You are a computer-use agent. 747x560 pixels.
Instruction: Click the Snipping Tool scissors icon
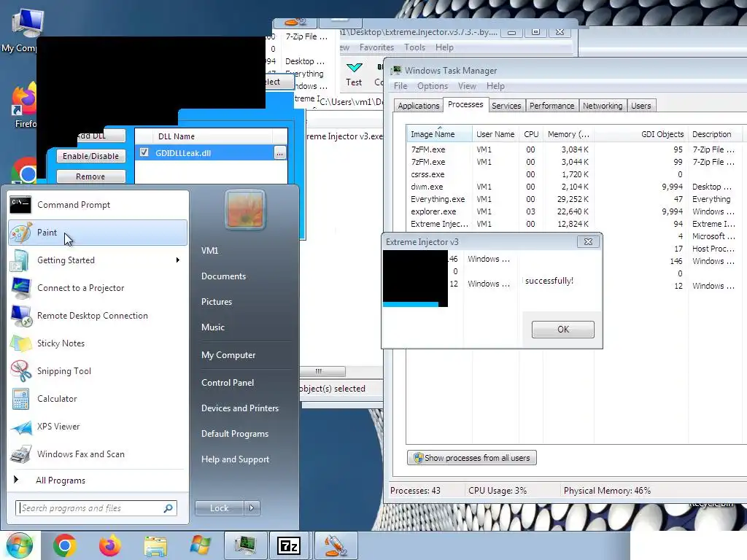point(21,371)
